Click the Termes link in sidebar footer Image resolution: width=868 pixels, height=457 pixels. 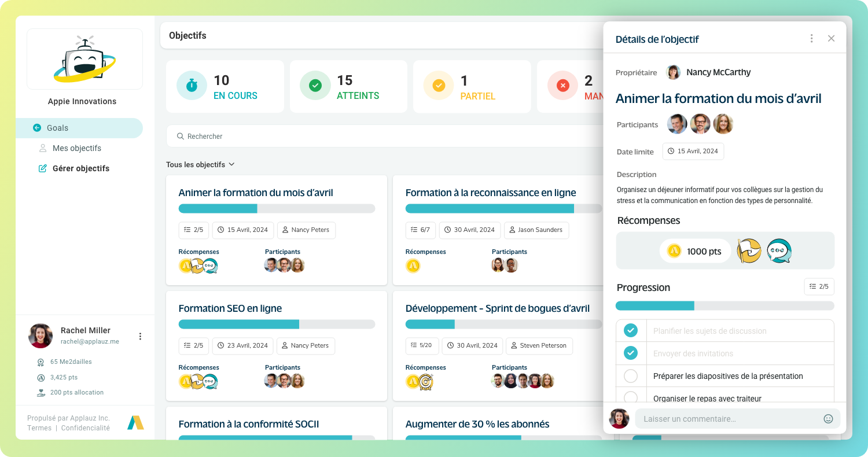pyautogui.click(x=39, y=427)
